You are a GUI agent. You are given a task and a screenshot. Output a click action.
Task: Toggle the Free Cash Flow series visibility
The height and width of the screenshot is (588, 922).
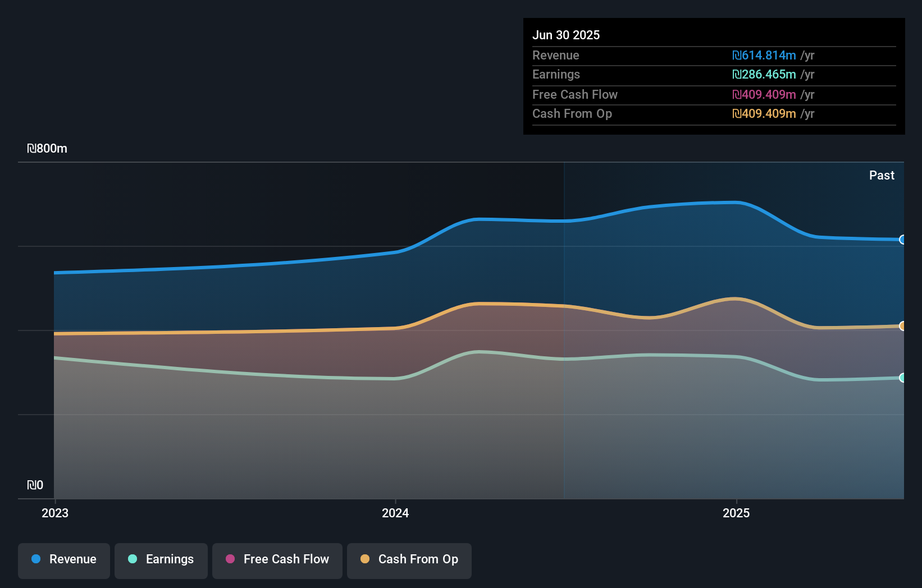point(277,560)
